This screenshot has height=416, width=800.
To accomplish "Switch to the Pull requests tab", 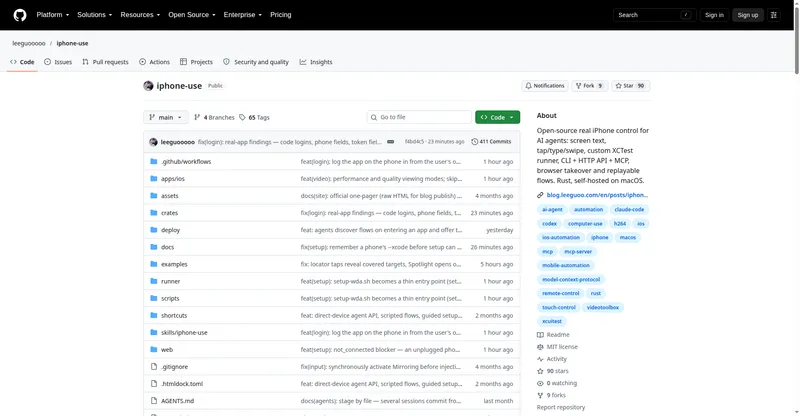I will 106,62.
